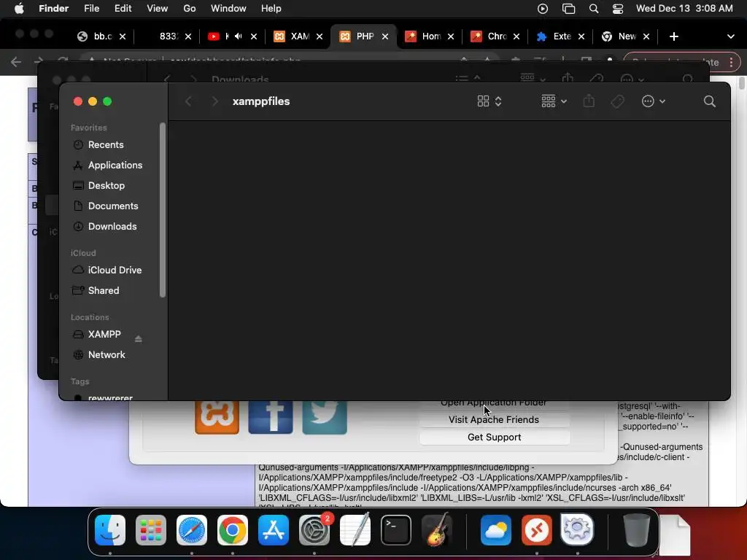
Task: Open Terminal from the Dock
Action: (x=396, y=530)
